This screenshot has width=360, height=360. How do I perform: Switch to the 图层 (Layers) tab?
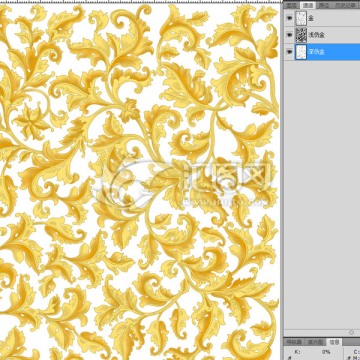[292, 5]
